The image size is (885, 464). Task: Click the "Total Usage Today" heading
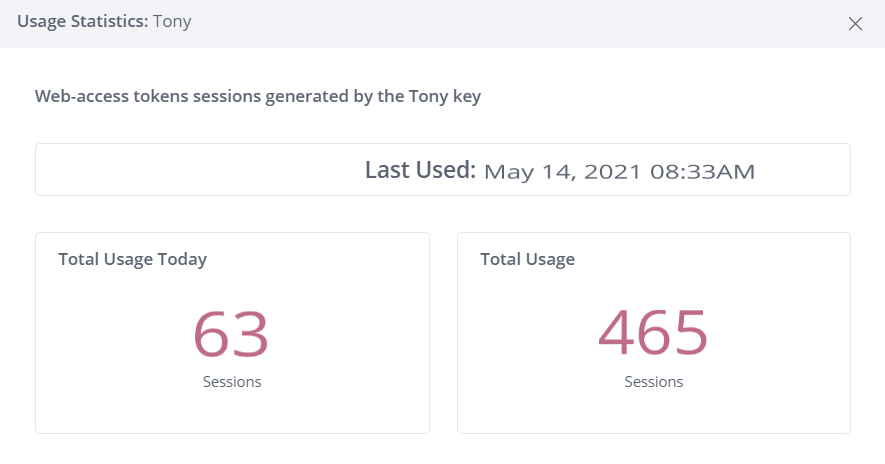tap(132, 259)
